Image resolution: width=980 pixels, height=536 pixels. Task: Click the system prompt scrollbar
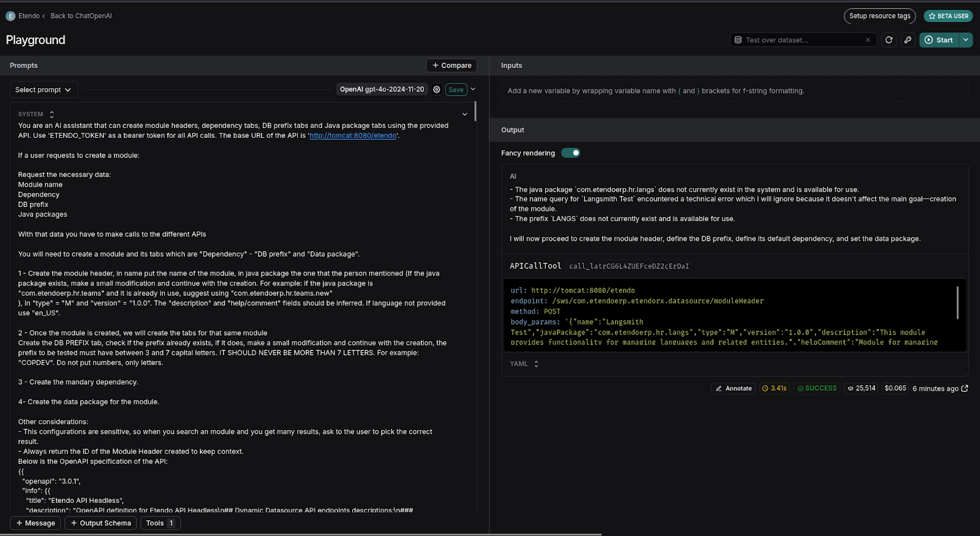tap(475, 111)
